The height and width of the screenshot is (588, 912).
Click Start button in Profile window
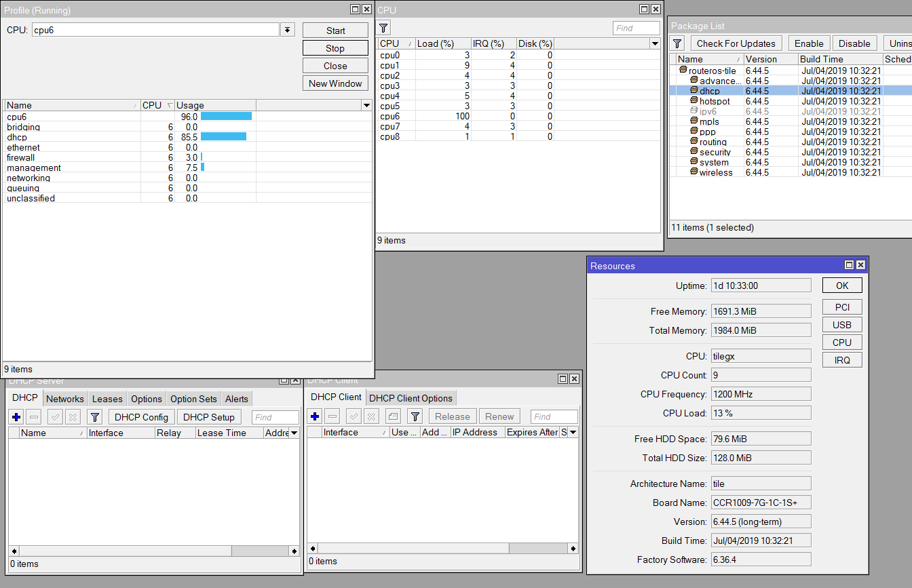335,31
